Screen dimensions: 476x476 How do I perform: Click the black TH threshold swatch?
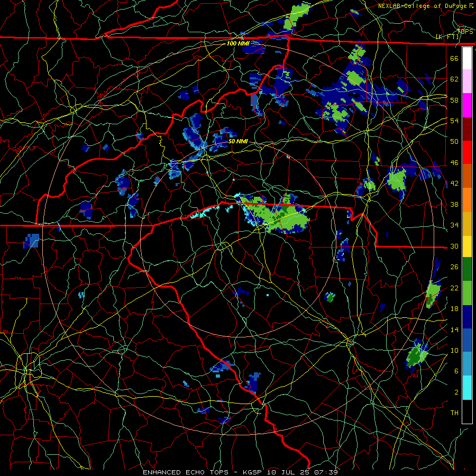[467, 411]
